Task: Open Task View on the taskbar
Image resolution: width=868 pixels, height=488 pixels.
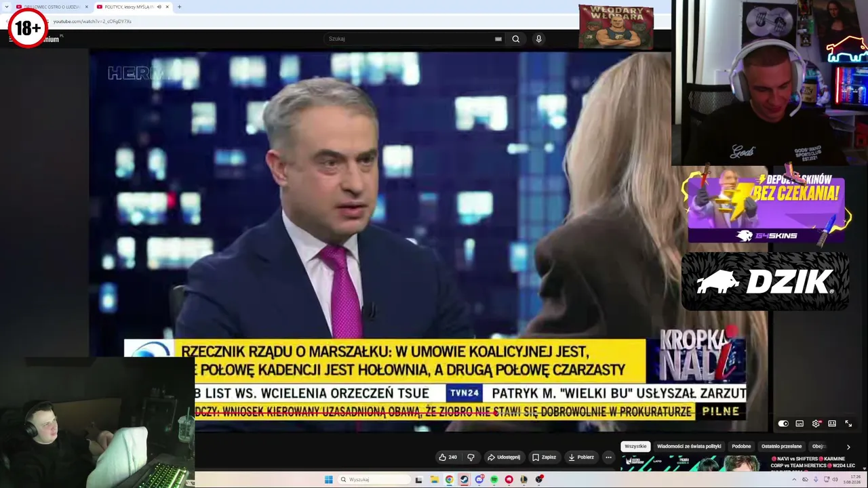Action: [x=418, y=480]
